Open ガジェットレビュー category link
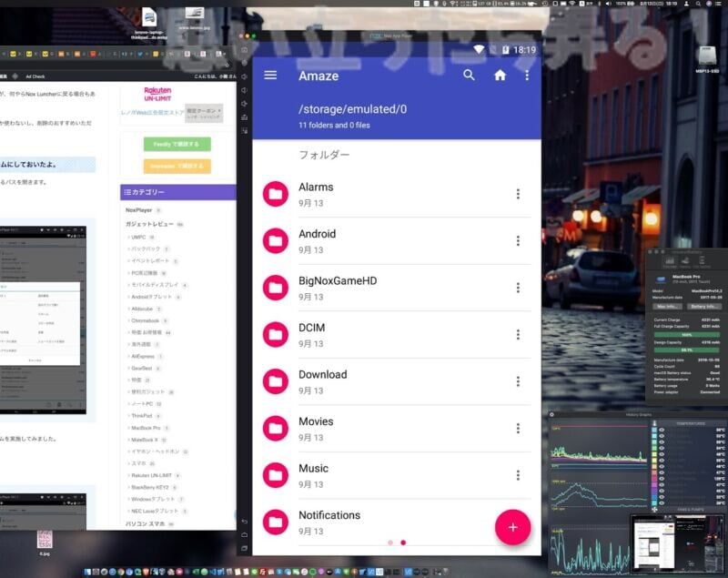728x578 pixels. click(x=149, y=224)
